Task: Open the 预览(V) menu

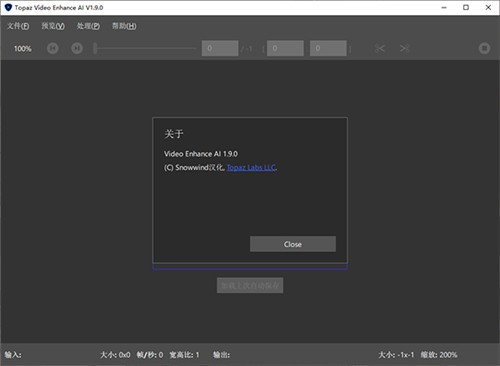Action: pyautogui.click(x=53, y=26)
